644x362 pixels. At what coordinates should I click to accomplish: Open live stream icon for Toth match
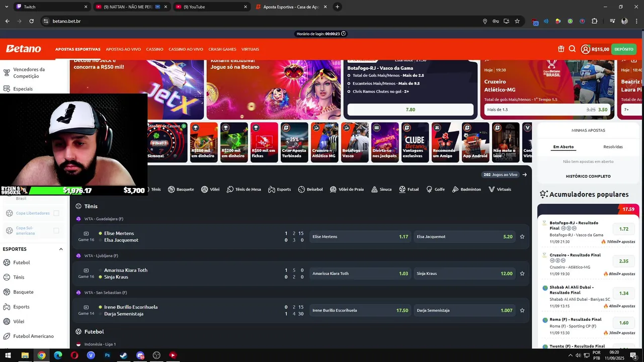click(86, 270)
